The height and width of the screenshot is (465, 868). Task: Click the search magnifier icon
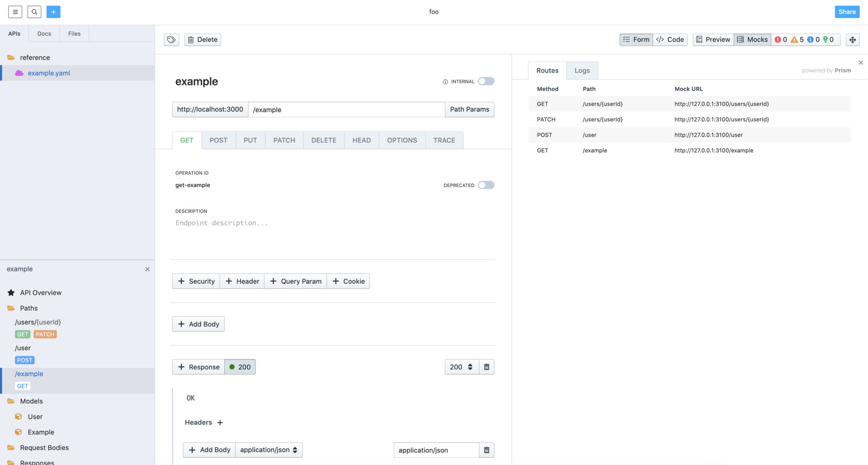click(x=34, y=12)
